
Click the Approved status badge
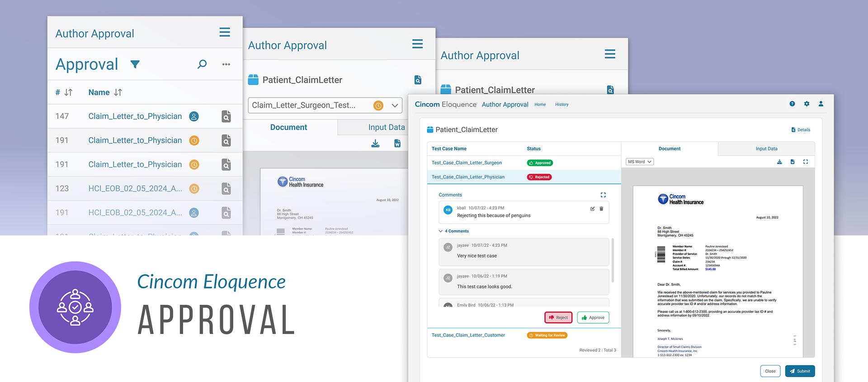tap(540, 163)
